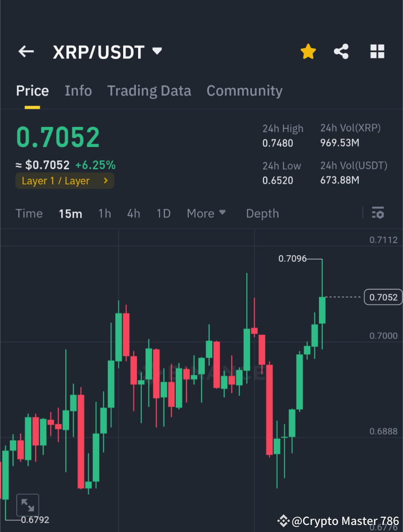Open the grid layout icon top right

click(377, 51)
